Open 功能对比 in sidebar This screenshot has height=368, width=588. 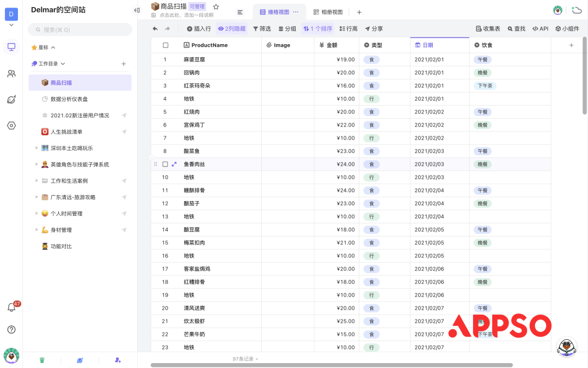pyautogui.click(x=80, y=246)
